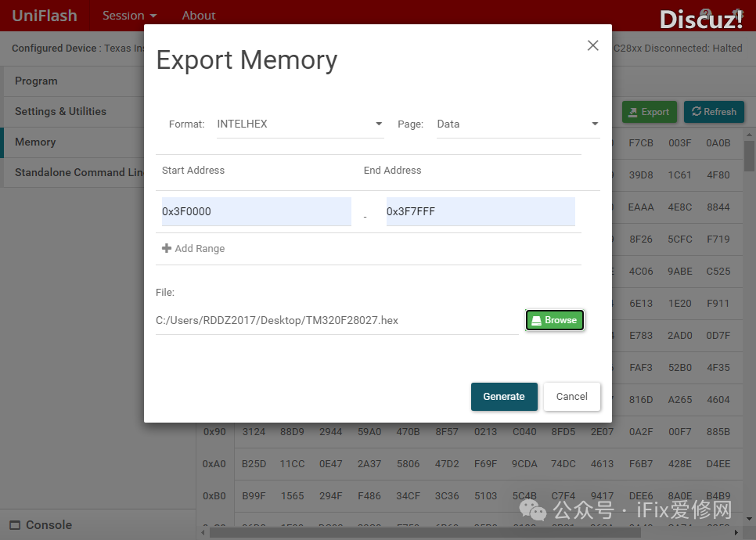Open the Format INTELHEX dropdown
The image size is (756, 540).
[x=300, y=124]
